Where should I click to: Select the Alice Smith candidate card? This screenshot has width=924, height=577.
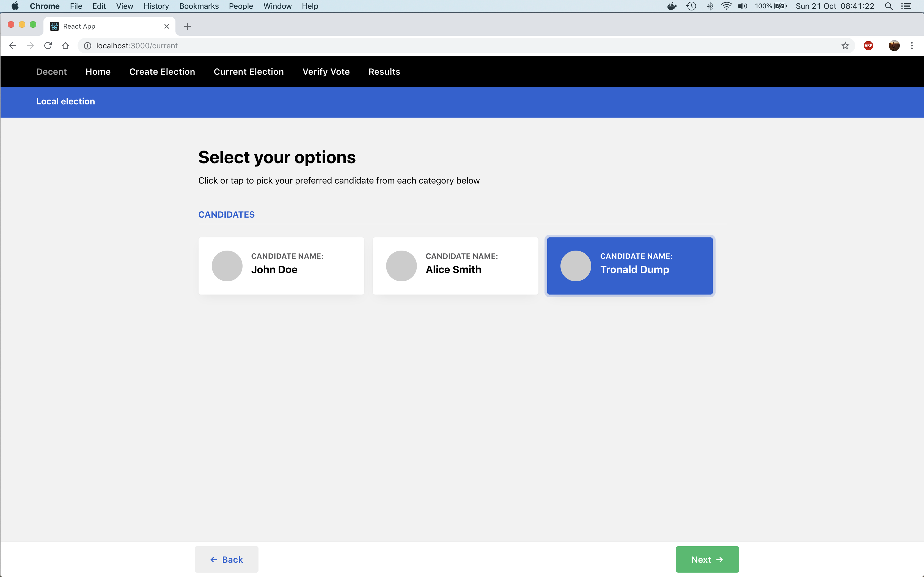(455, 266)
